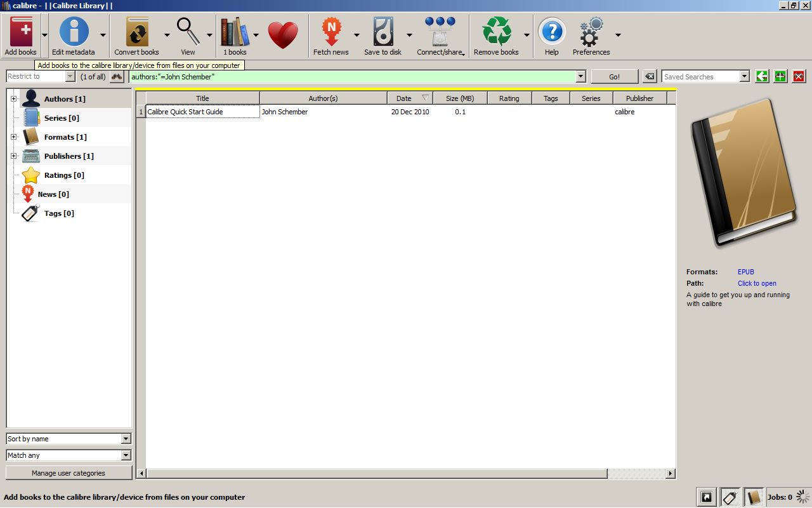The height and width of the screenshot is (508, 812).
Task: Click the Convert books icon
Action: click(x=137, y=33)
